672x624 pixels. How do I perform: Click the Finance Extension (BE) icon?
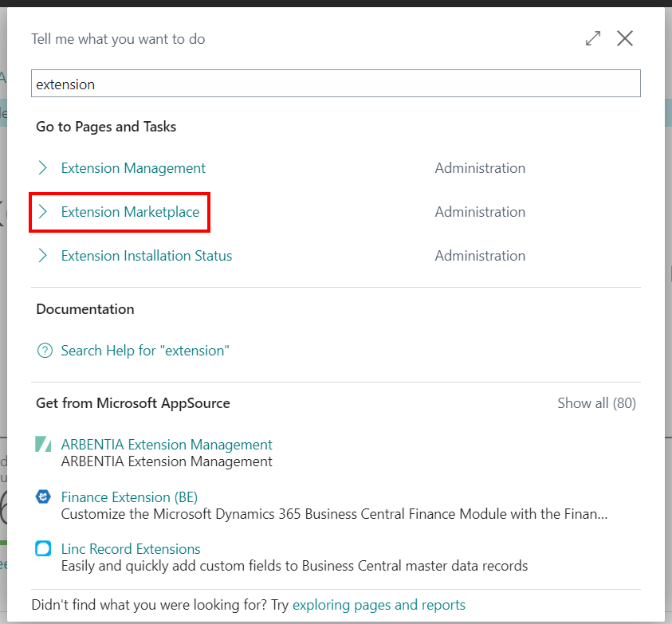pos(43,496)
